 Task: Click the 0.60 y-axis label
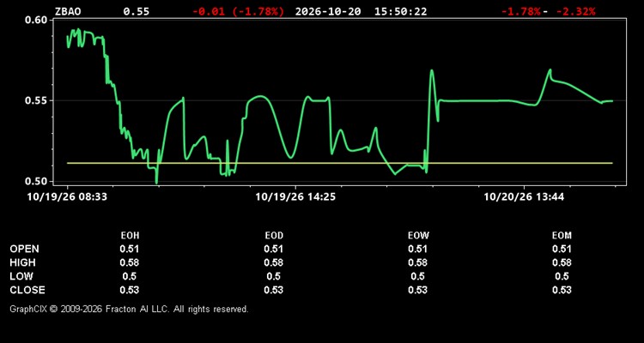click(37, 21)
